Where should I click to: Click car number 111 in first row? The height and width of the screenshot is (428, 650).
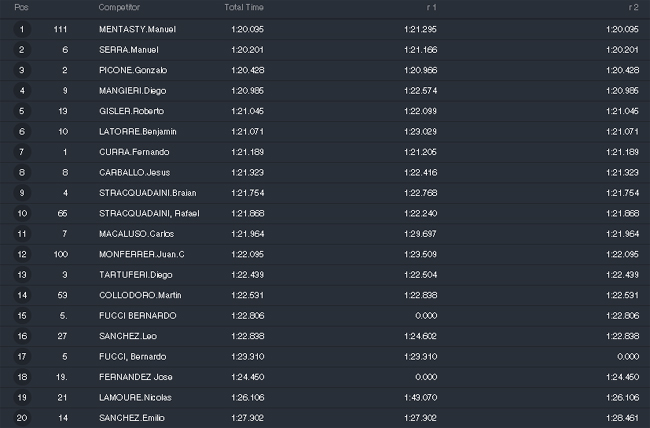click(60, 29)
